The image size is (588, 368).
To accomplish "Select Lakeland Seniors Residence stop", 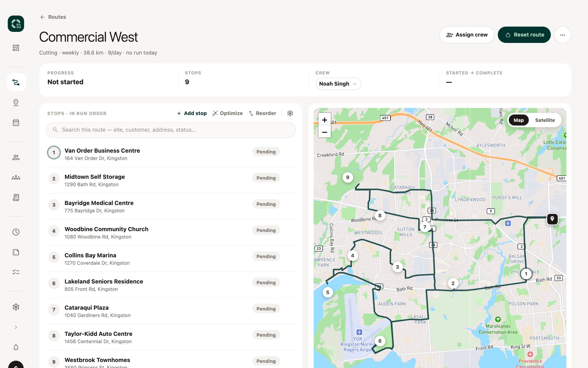I will tap(171, 285).
